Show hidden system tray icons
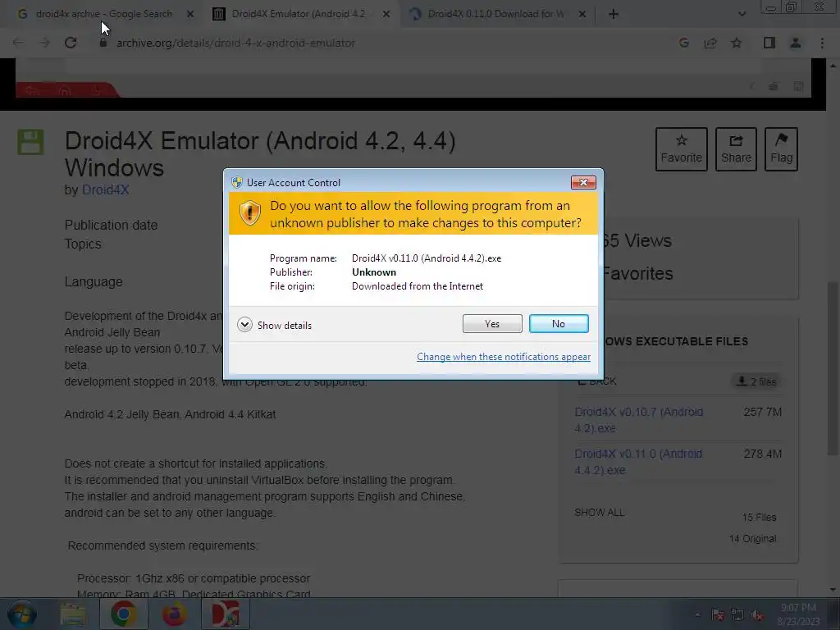 (x=697, y=615)
